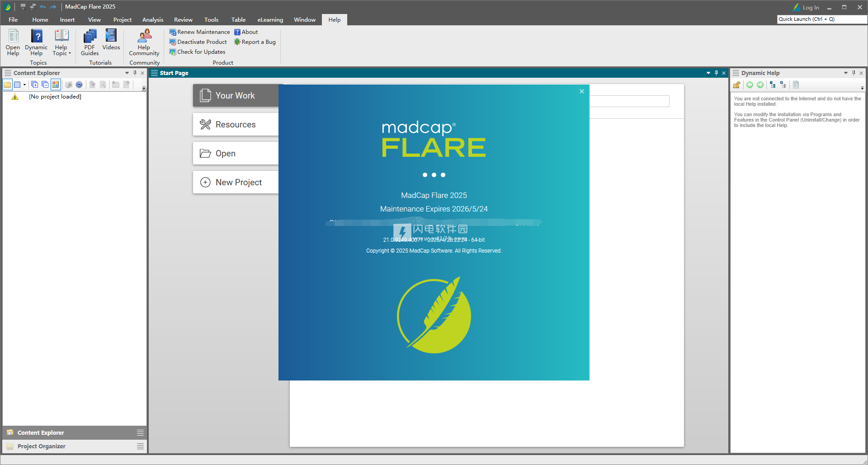Switch to the Insert ribbon tab
Screen dimensions: 868x465
[x=67, y=20]
